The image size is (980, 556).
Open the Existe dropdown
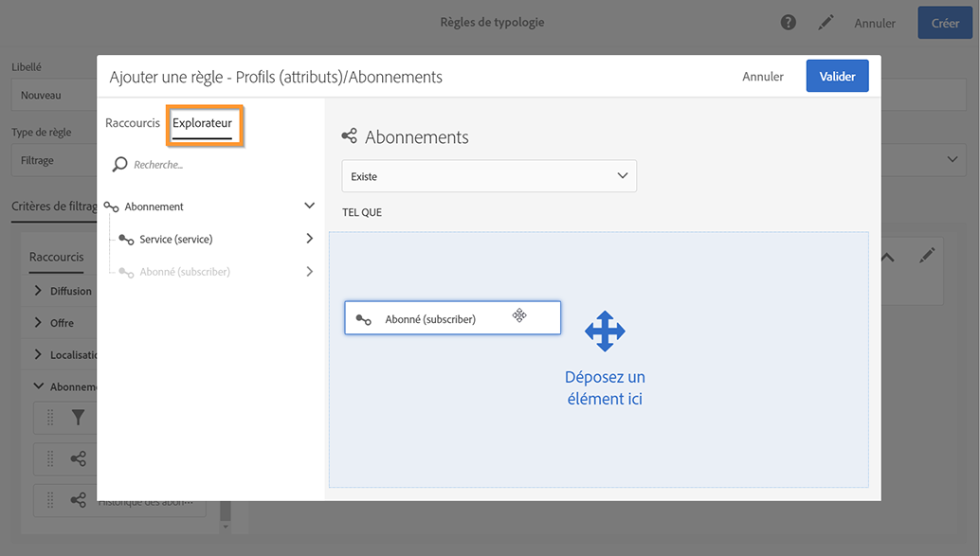(489, 176)
